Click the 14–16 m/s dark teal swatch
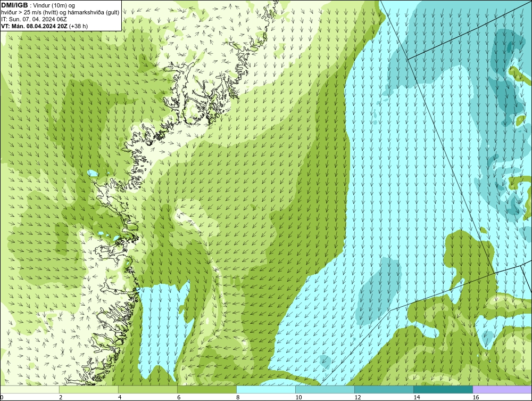 point(443,389)
